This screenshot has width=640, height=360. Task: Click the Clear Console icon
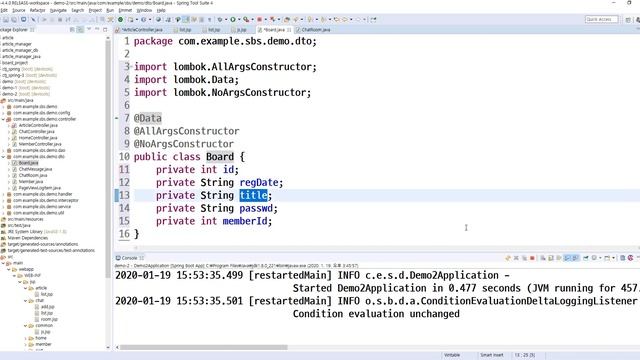[543, 258]
